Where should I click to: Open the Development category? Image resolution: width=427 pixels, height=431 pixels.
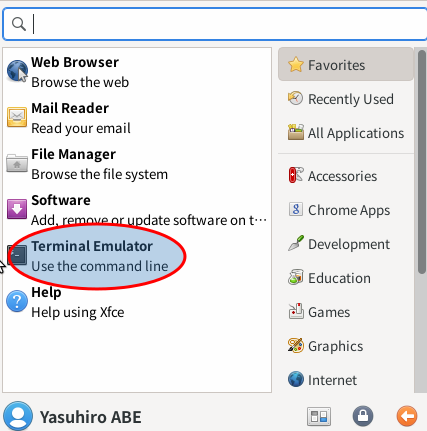click(x=346, y=244)
